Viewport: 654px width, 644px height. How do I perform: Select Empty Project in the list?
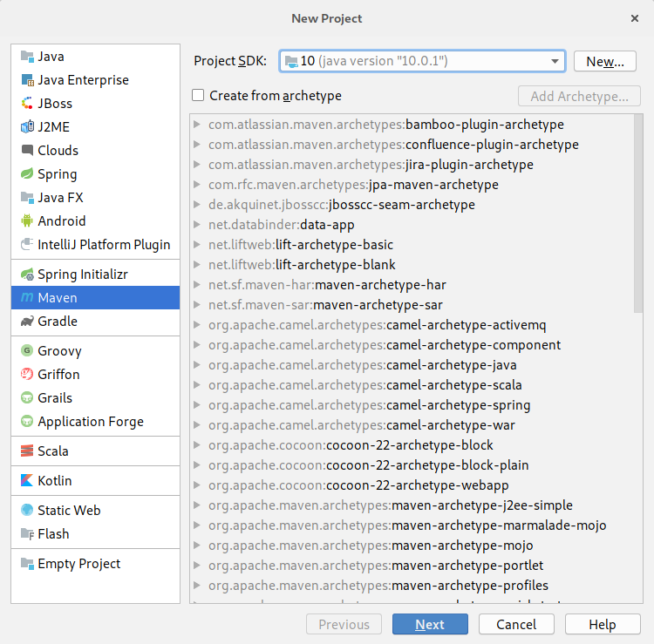point(78,564)
